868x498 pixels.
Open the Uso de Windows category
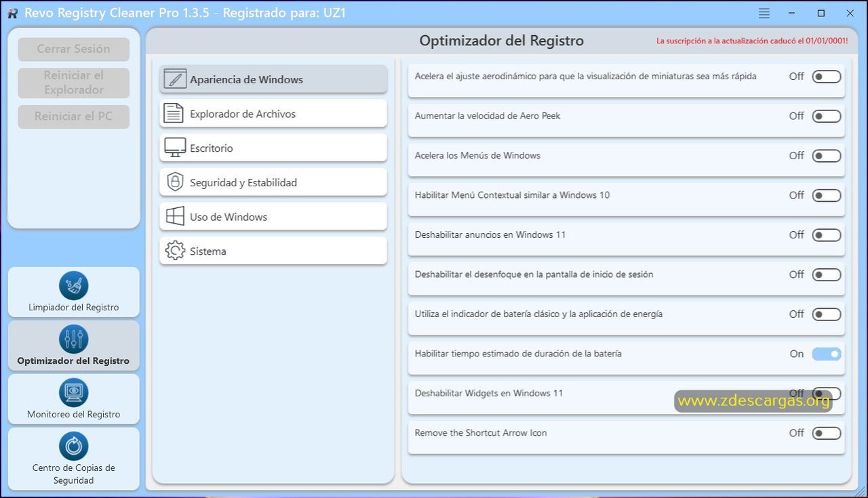[x=273, y=217]
